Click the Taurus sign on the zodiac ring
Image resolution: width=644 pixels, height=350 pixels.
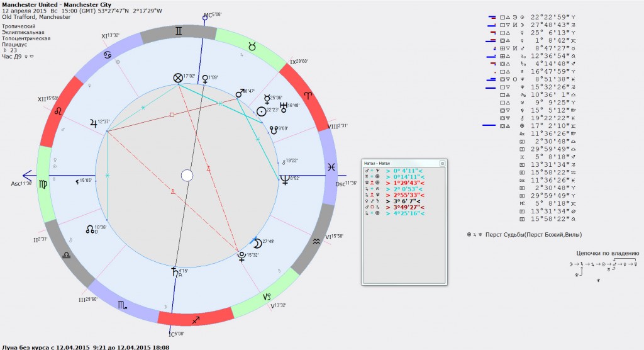252,47
